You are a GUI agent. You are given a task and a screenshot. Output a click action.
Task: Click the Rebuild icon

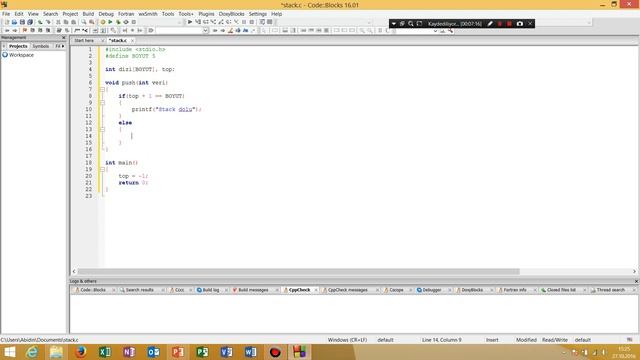pyautogui.click(x=126, y=22)
